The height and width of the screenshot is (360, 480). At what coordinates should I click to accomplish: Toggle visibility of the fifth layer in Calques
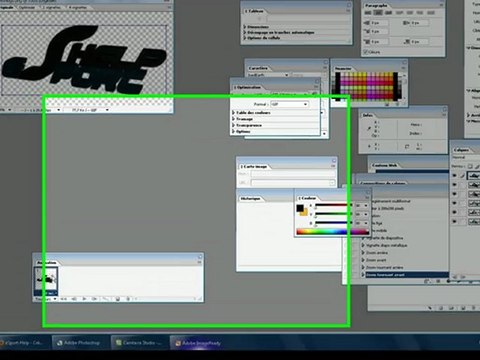point(454,212)
